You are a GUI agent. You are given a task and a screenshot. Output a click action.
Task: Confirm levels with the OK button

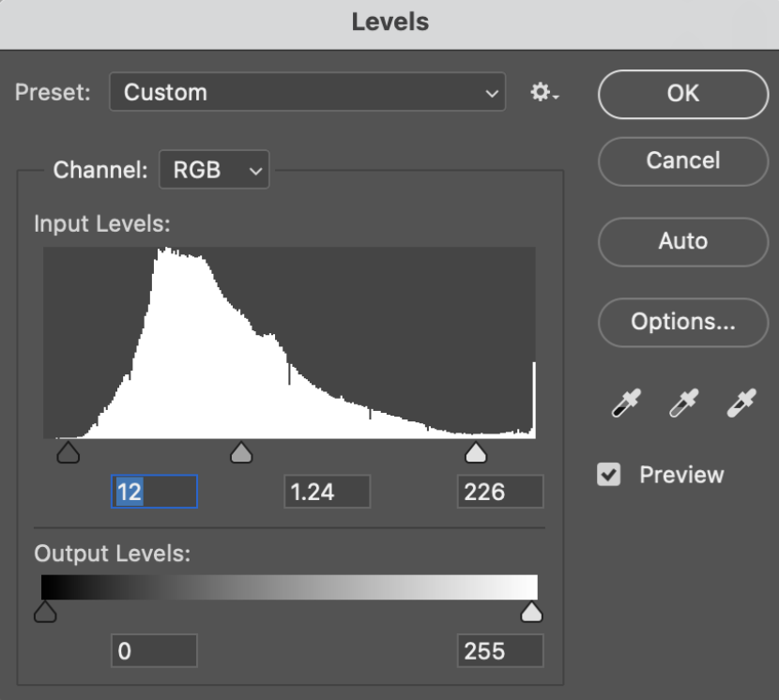tap(683, 94)
